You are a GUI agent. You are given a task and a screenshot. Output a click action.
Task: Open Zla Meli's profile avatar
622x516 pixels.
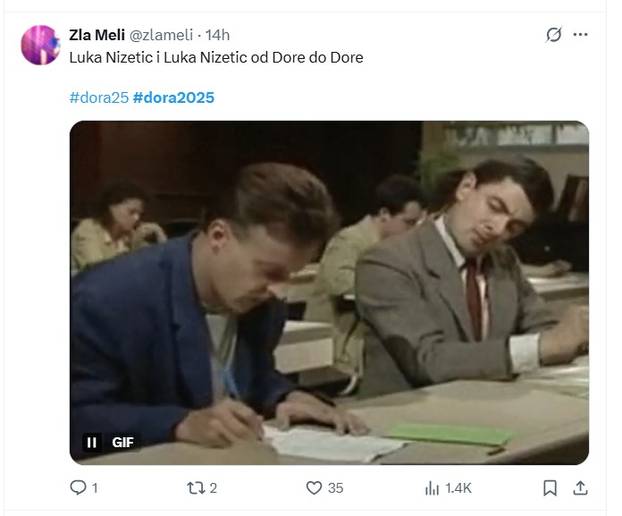pyautogui.click(x=40, y=45)
